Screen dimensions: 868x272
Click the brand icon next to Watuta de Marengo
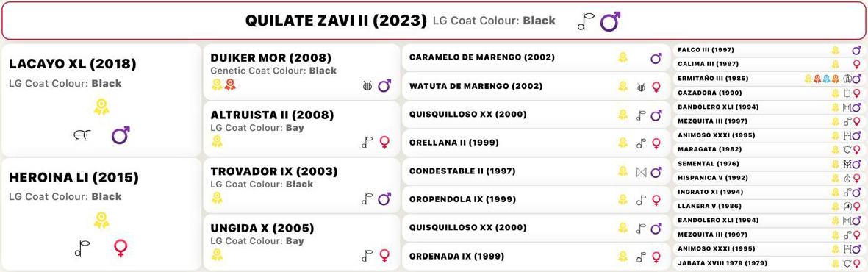pyautogui.click(x=641, y=87)
